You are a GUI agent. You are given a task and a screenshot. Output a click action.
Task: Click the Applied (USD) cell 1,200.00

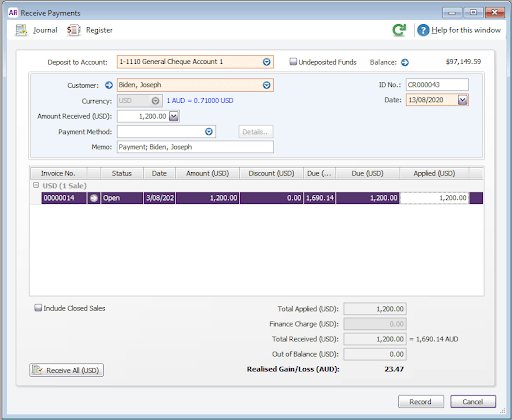(434, 198)
